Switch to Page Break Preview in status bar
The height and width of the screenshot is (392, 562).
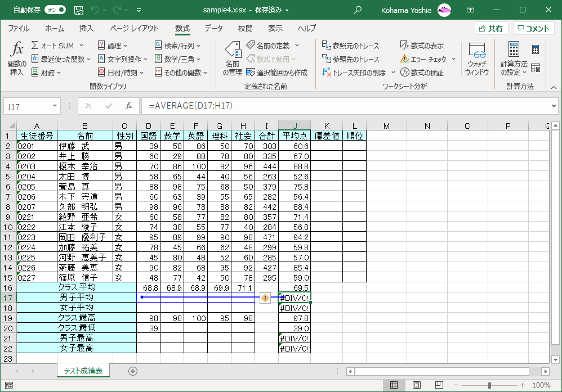[x=439, y=385]
